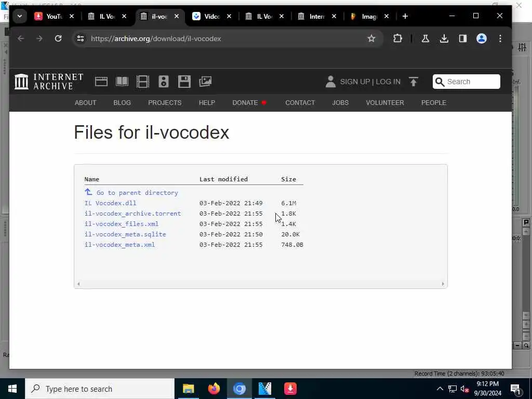Go forward with the browser arrow
532x399 pixels.
click(39, 38)
